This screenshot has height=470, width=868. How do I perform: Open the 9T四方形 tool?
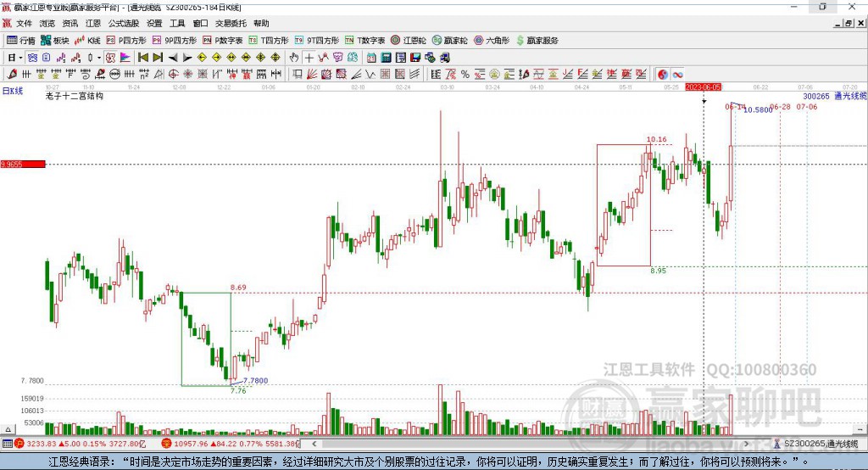tap(317, 41)
